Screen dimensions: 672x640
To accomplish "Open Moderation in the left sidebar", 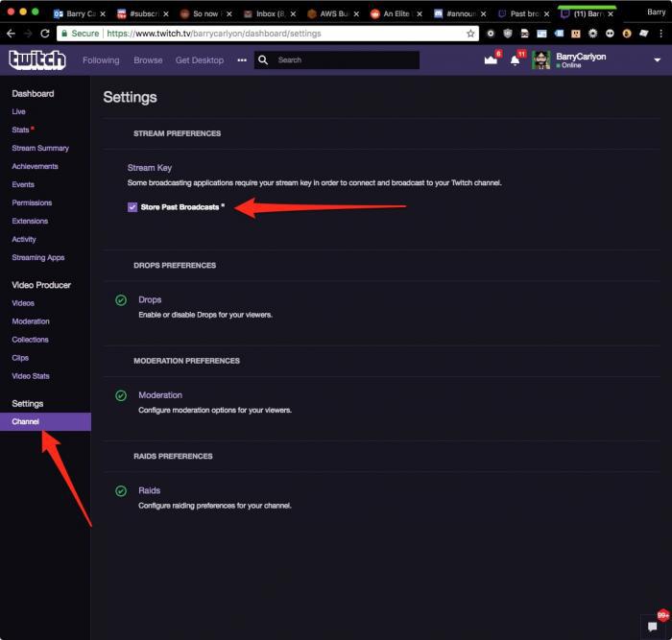I will tap(31, 321).
